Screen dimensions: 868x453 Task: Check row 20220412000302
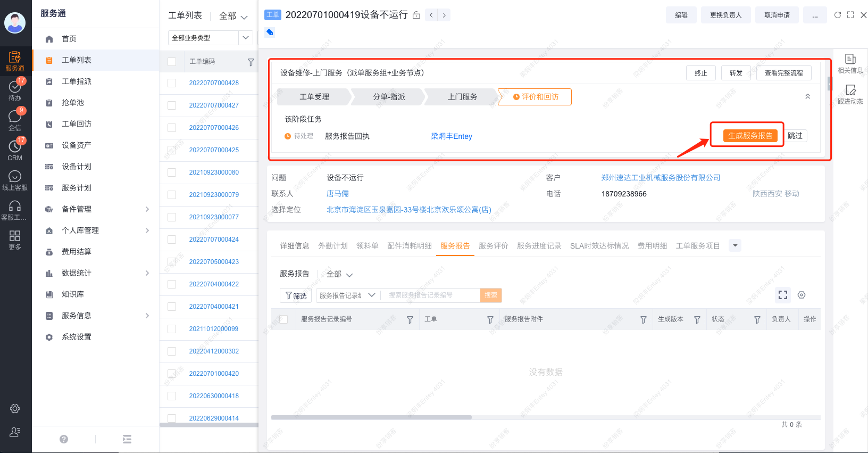172,351
